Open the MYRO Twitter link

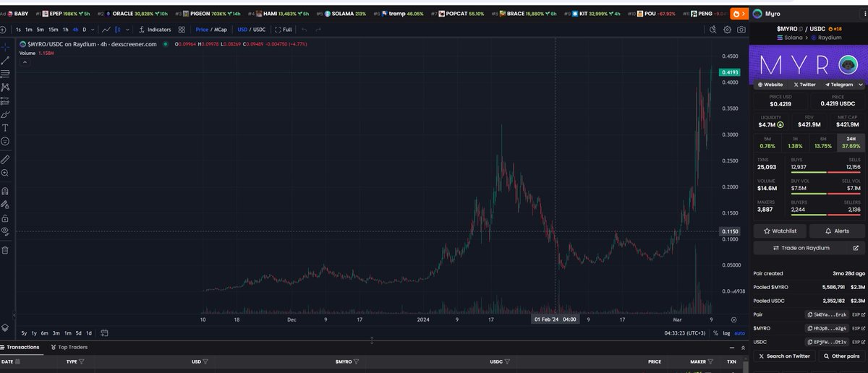point(804,85)
